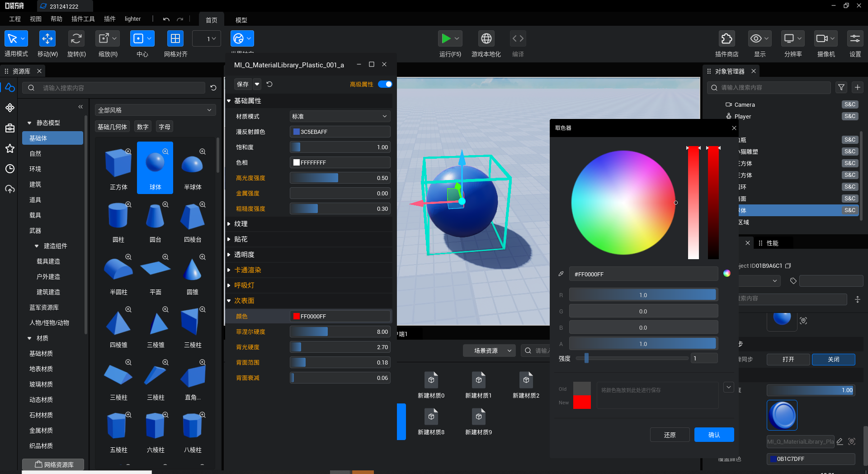Click the undo arrow in menu bar
Screen dimensions: 868x474
tap(166, 19)
